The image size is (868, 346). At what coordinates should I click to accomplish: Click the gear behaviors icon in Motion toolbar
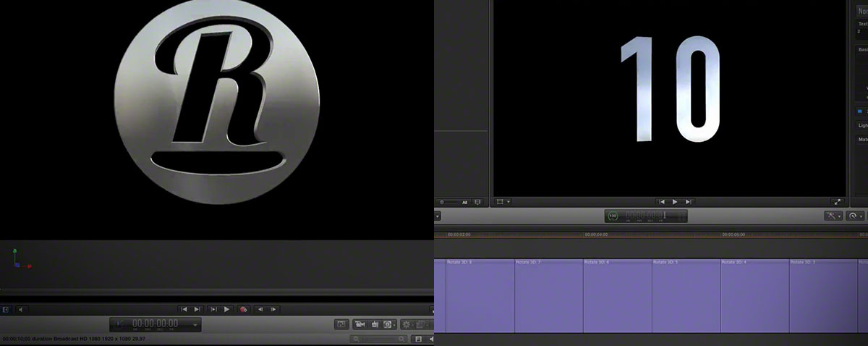407,324
